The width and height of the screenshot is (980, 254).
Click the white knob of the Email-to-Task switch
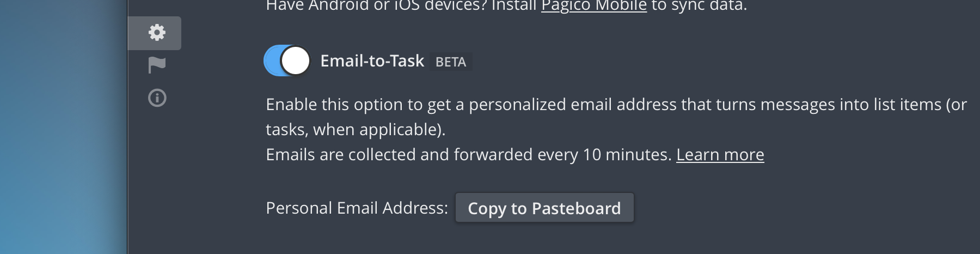296,61
